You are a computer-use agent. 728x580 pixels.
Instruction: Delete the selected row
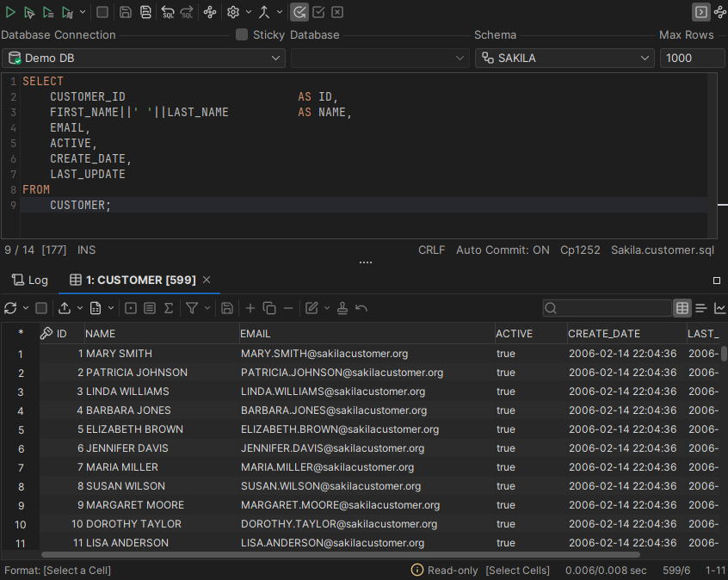click(288, 308)
